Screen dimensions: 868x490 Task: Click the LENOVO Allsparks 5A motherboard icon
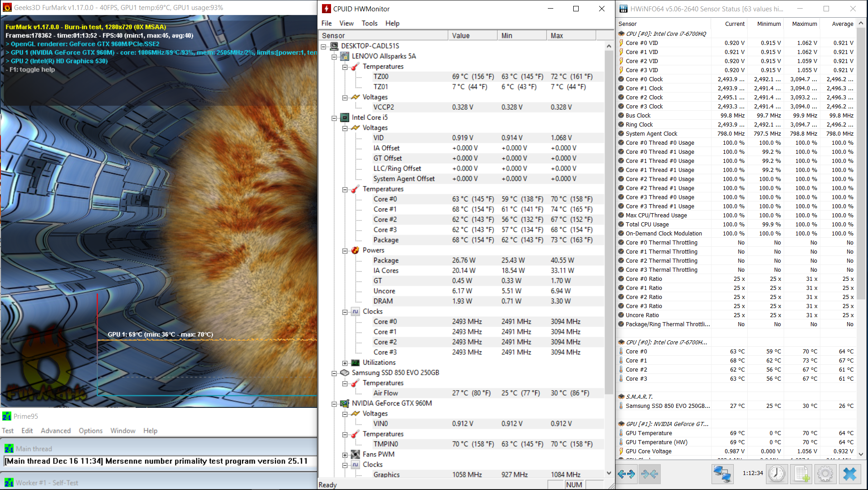(x=345, y=56)
